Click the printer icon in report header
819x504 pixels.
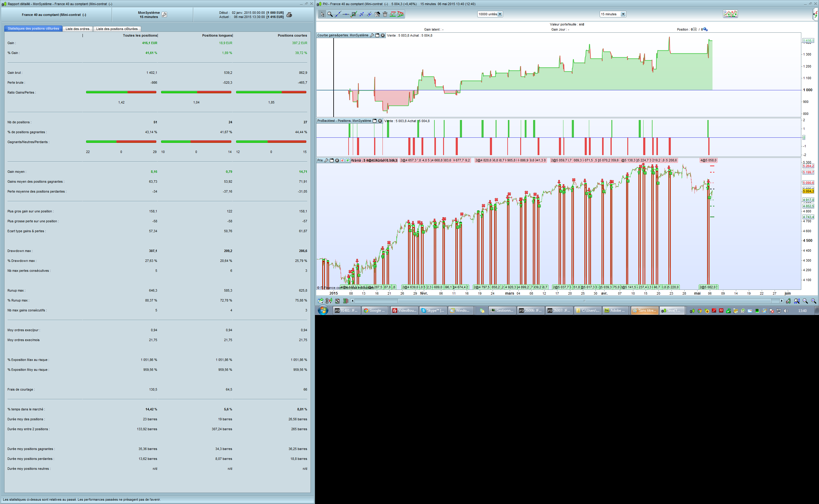[289, 15]
